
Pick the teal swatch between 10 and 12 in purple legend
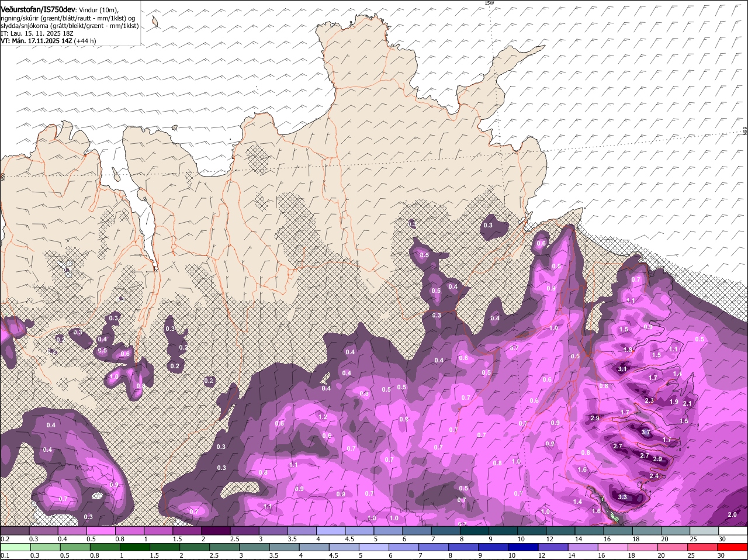[532, 531]
